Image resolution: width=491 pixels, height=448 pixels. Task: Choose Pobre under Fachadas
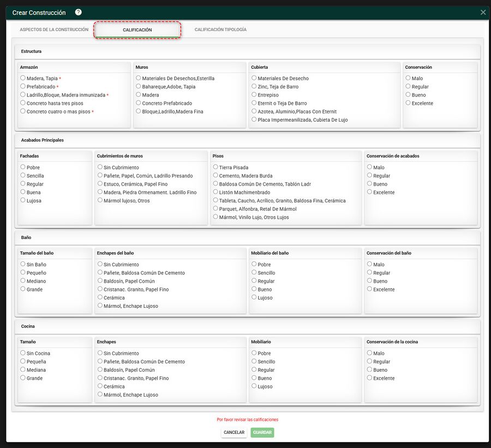click(x=23, y=166)
